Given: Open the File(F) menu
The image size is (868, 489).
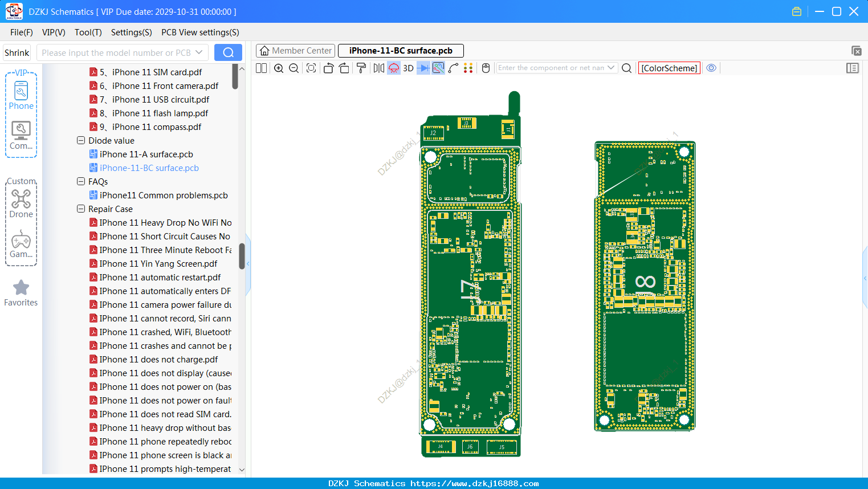Looking at the screenshot, I should pos(22,32).
